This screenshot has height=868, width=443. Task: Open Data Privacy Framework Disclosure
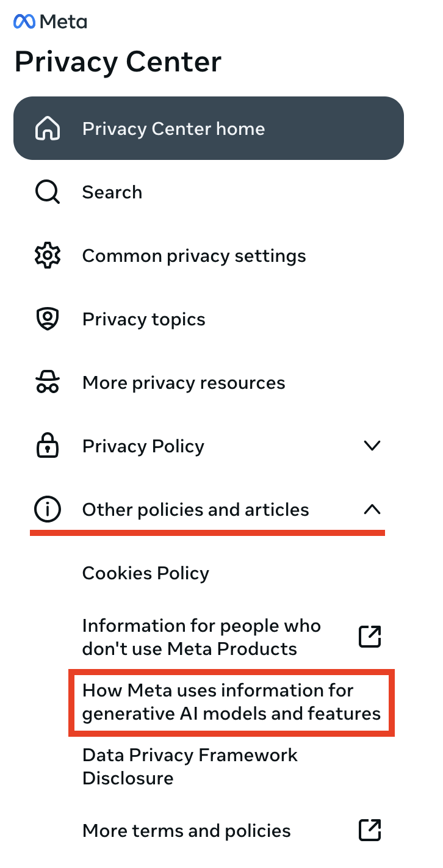[x=189, y=767]
